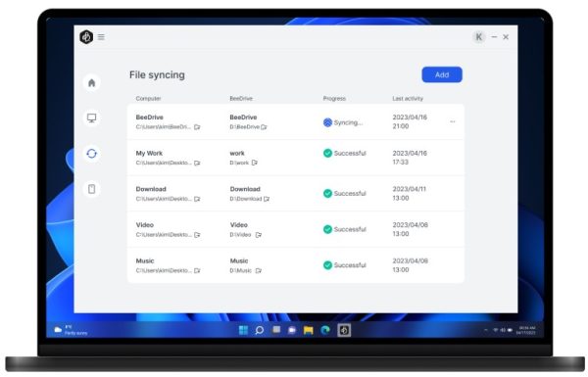Click the 'Last activity' column header

408,99
